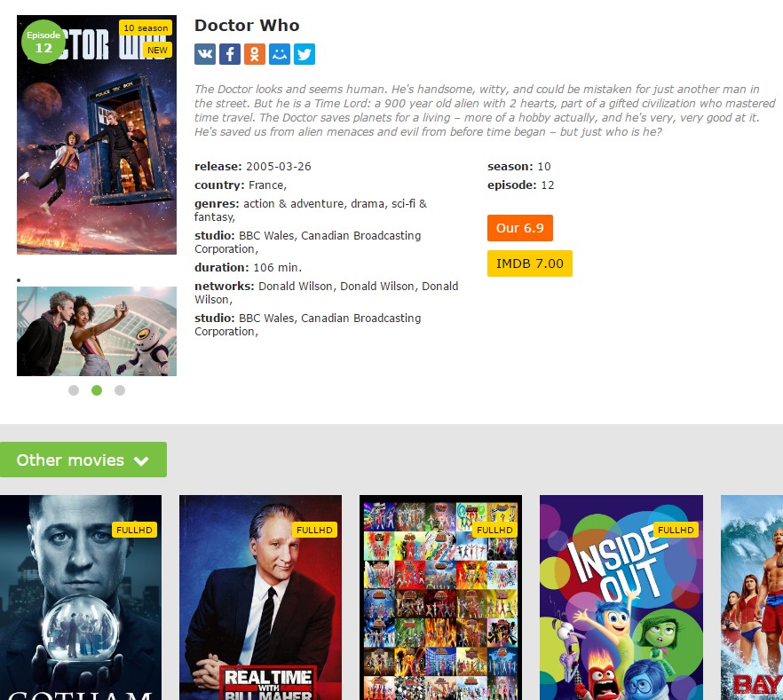Select the first carousel dot

tap(74, 390)
